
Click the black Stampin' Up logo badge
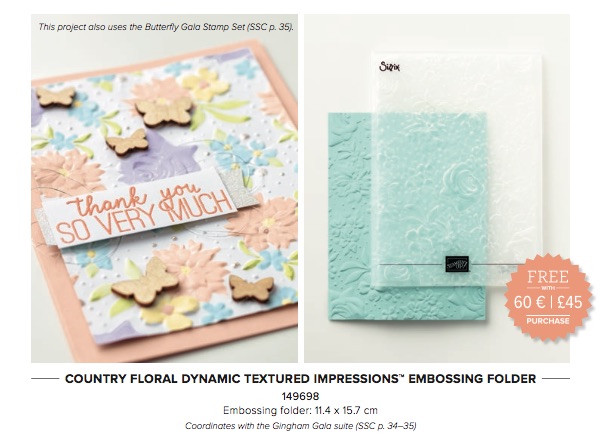[x=457, y=264]
